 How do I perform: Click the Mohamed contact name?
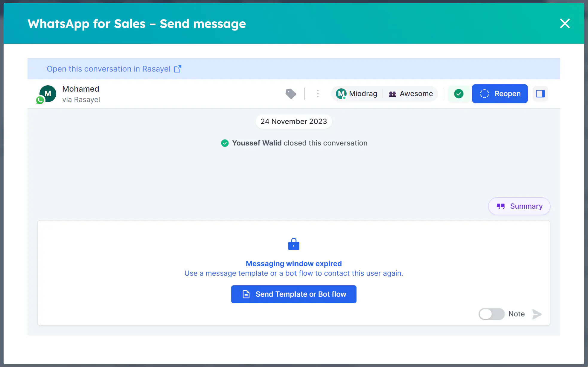[80, 89]
